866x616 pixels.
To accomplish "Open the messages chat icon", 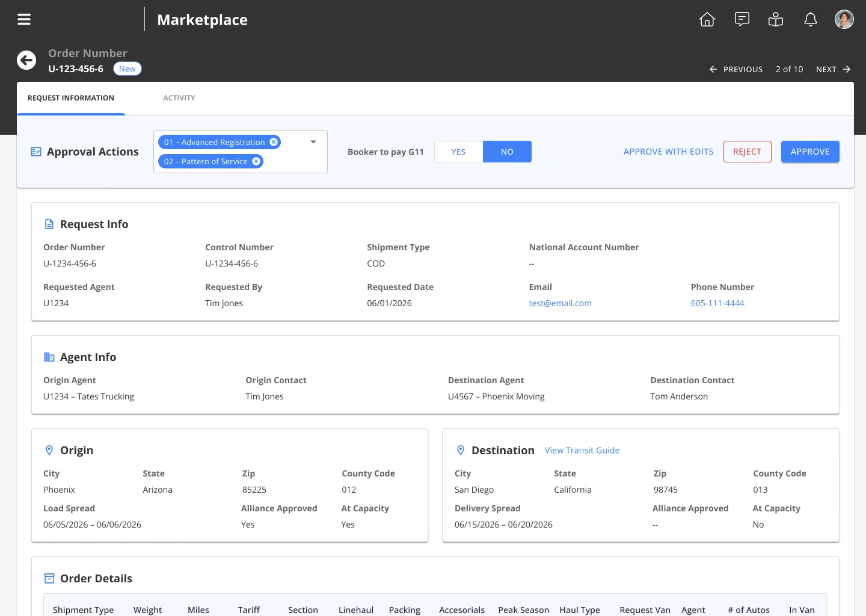I will coord(742,19).
